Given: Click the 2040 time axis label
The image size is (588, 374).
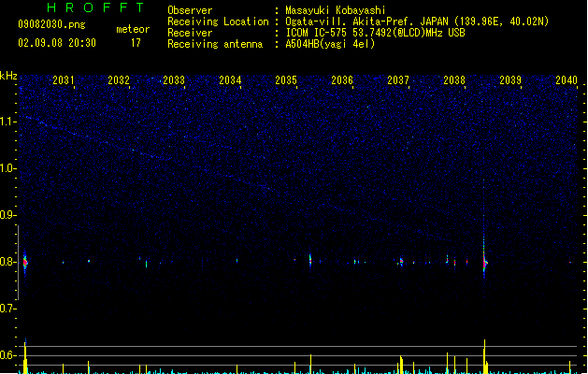Looking at the screenshot, I should (x=566, y=80).
